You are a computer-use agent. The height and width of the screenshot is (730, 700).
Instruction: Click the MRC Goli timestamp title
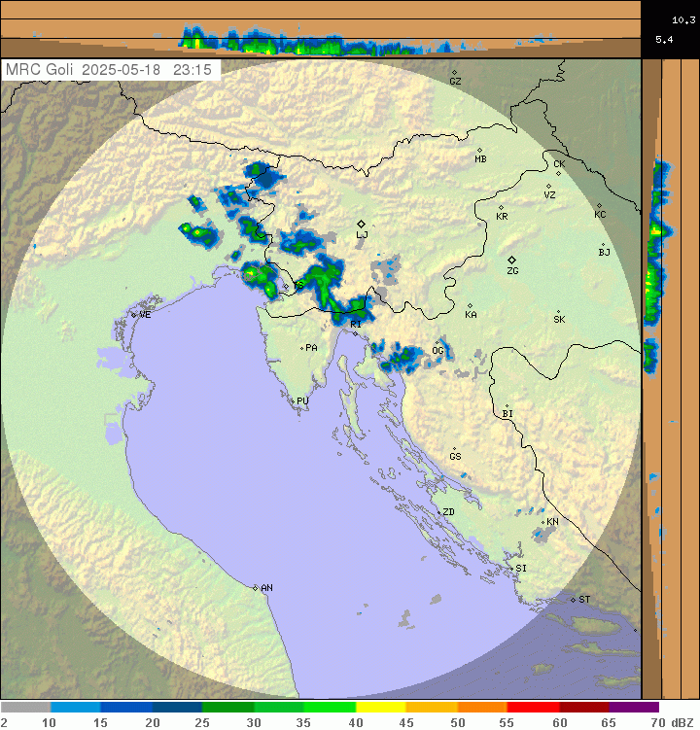click(109, 70)
